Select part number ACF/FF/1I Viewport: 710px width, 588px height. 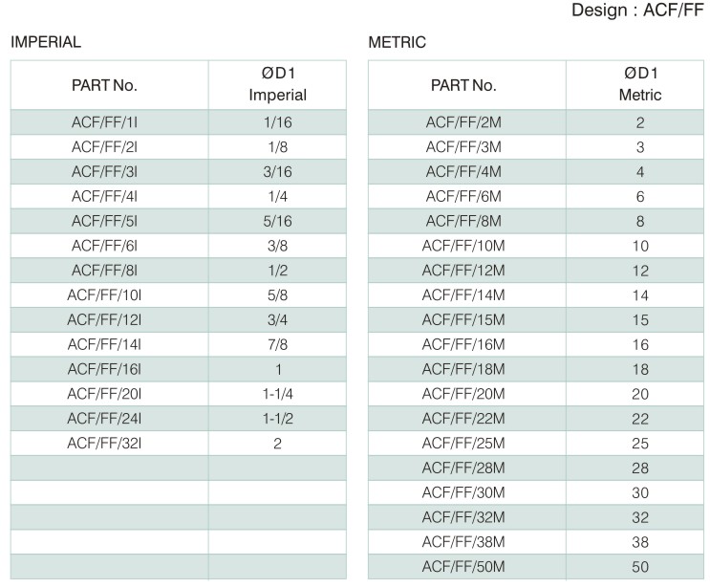point(104,122)
